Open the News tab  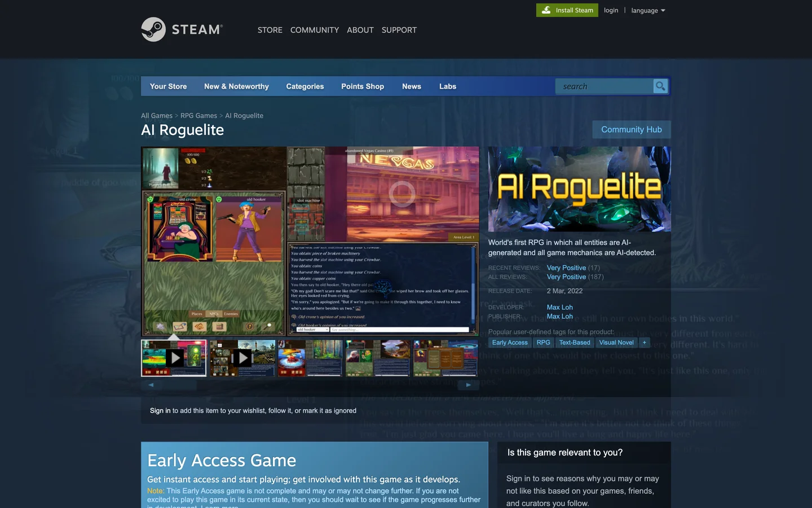pos(412,86)
